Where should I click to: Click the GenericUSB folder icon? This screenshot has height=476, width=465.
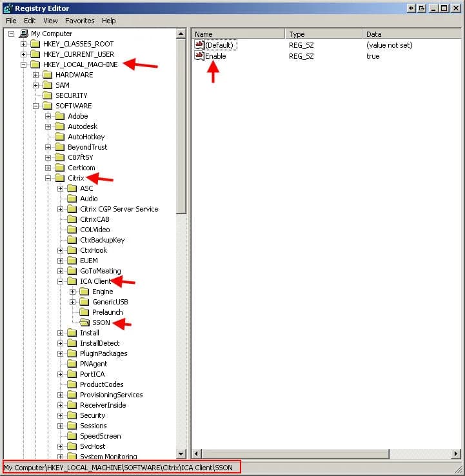tap(84, 302)
